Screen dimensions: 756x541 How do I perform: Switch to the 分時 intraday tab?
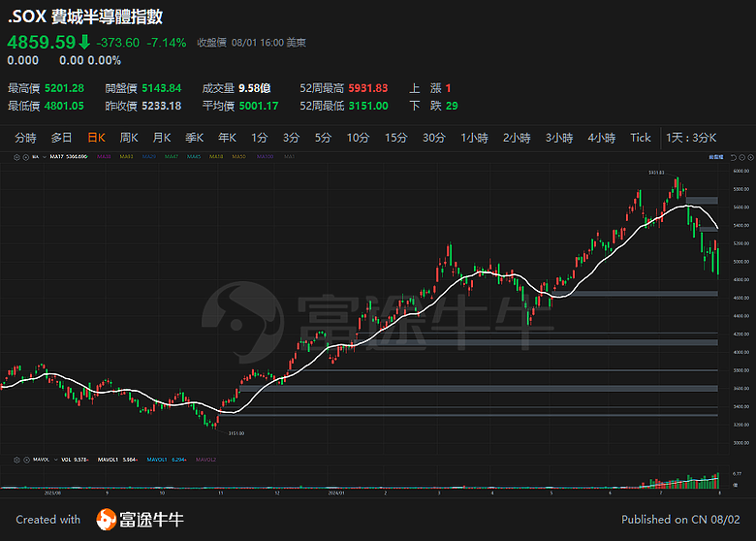point(25,138)
